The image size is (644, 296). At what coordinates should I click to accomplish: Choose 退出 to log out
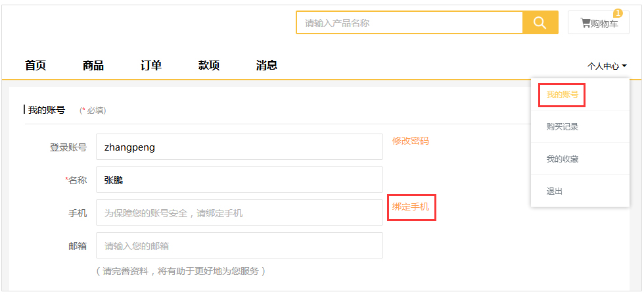pyautogui.click(x=554, y=191)
